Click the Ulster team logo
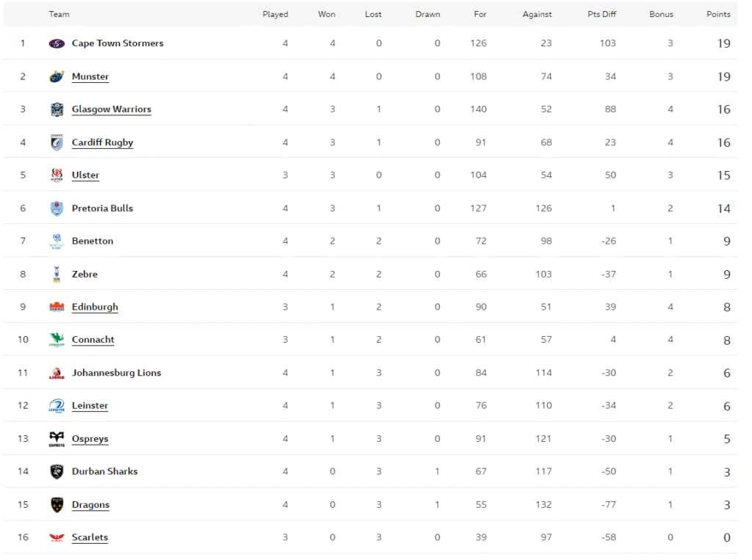This screenshot has width=752, height=560. 57,175
